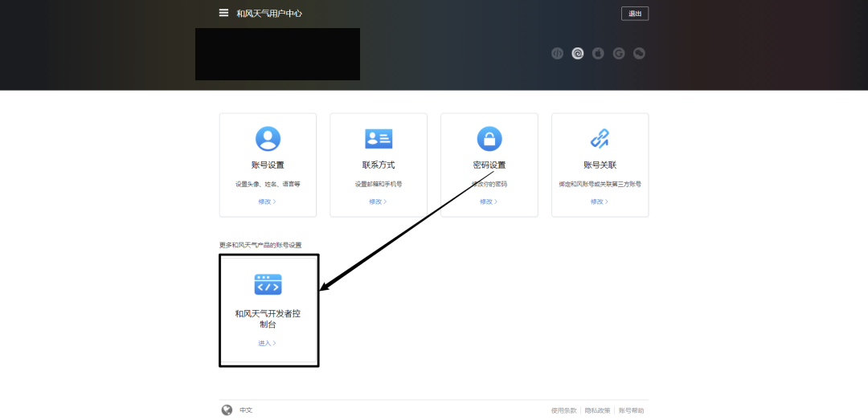Click 修改 link under 联系方式
The image size is (868, 420).
(378, 202)
